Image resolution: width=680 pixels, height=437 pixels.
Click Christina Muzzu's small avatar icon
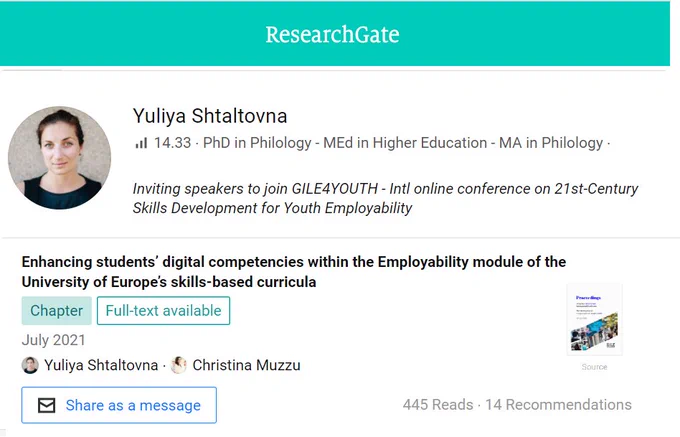(179, 365)
